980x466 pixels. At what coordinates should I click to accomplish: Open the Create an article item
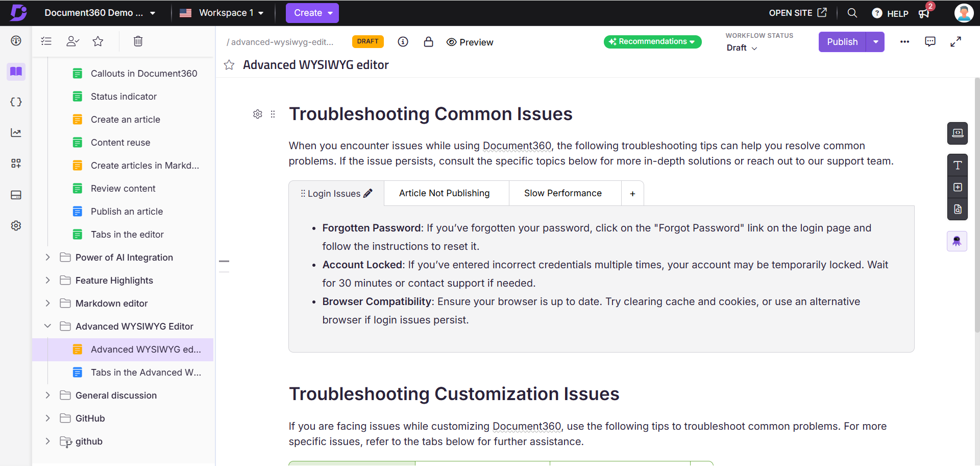[126, 119]
